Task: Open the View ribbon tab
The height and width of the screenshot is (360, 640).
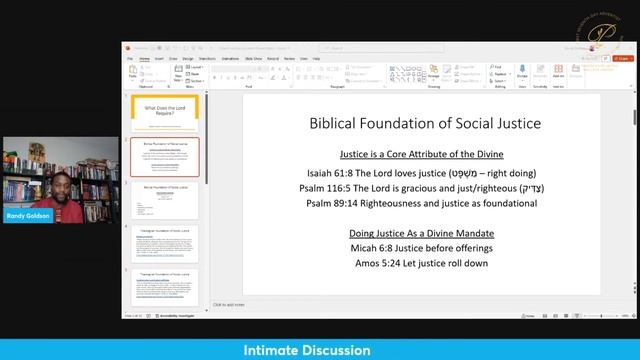Action: (304, 59)
